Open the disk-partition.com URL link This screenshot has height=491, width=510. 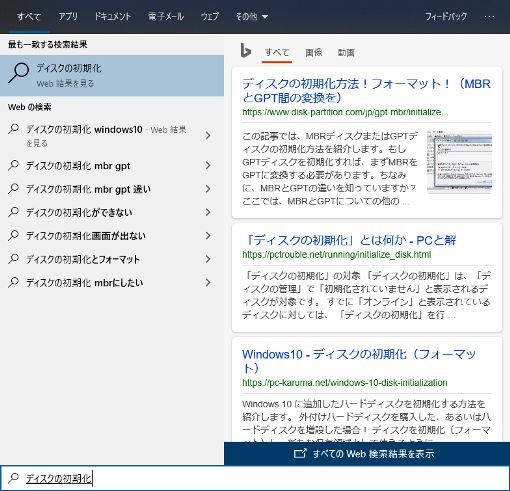pos(345,112)
